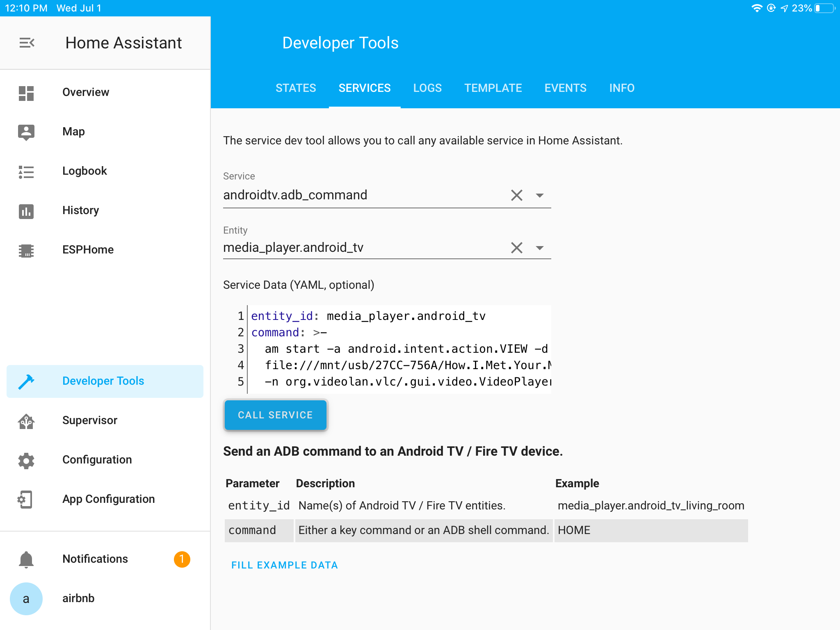The width and height of the screenshot is (840, 630).
Task: Click the 'HOME' example cell
Action: tap(651, 530)
